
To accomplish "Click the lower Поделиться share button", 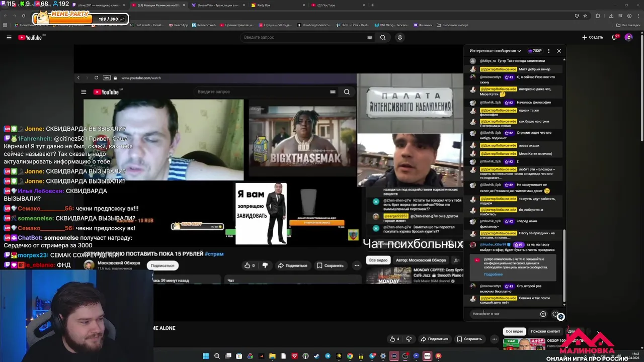I will pos(434,339).
